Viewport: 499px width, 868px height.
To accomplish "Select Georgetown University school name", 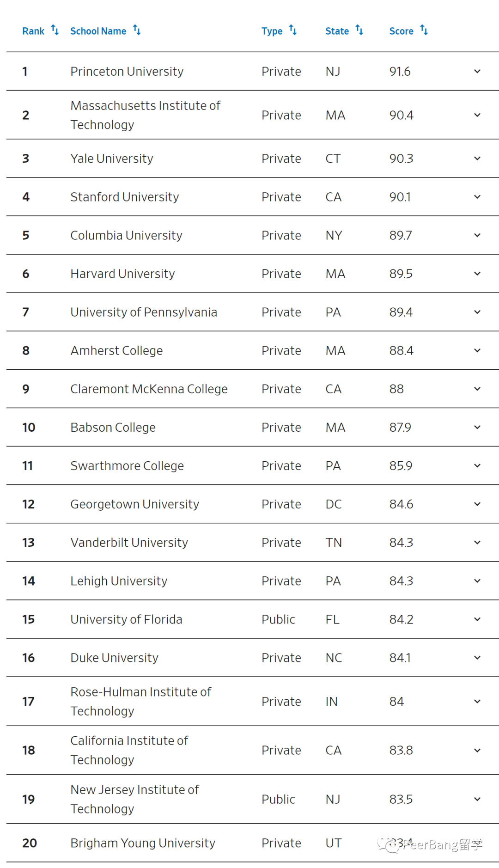I will click(134, 504).
